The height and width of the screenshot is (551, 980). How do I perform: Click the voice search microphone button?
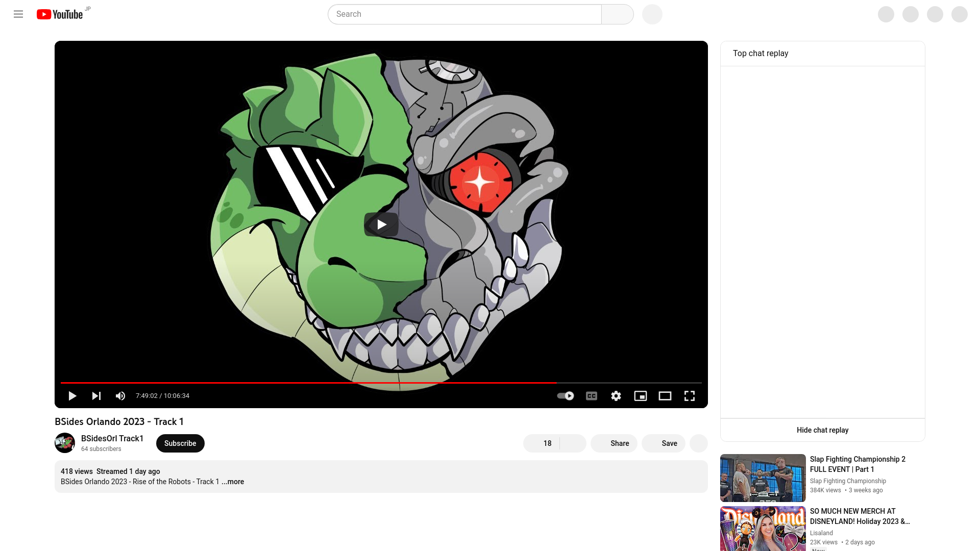click(652, 14)
